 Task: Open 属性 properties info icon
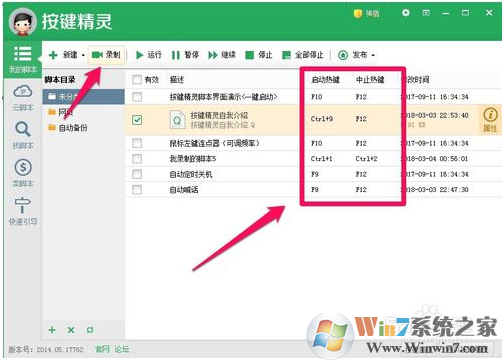pos(490,120)
